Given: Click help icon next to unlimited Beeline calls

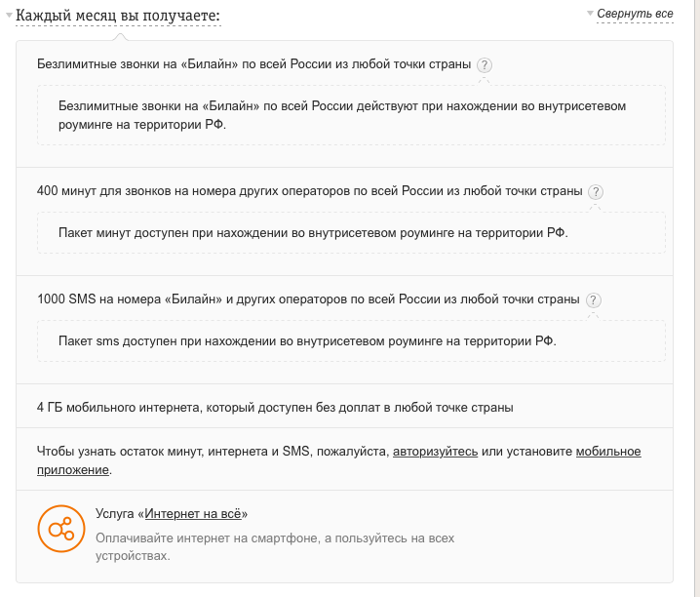Looking at the screenshot, I should (x=484, y=65).
